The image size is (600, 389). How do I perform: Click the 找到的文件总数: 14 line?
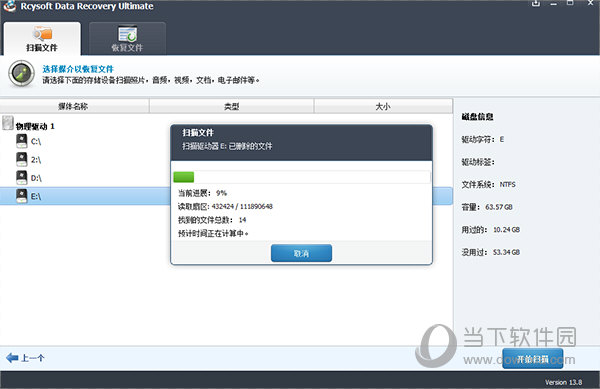point(212,220)
